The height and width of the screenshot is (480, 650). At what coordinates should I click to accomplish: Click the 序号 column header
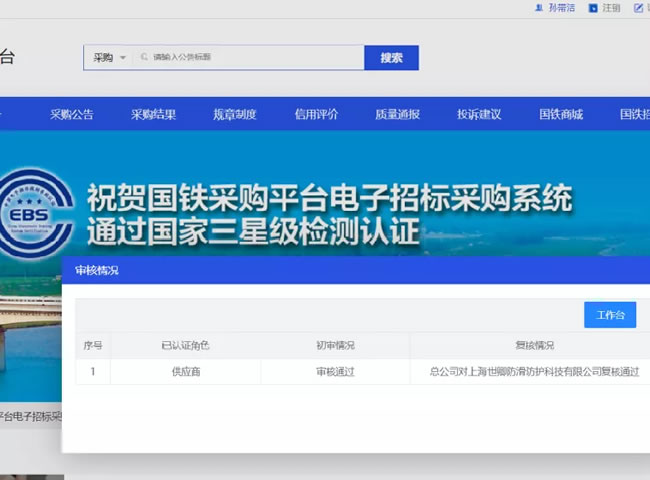coord(93,345)
